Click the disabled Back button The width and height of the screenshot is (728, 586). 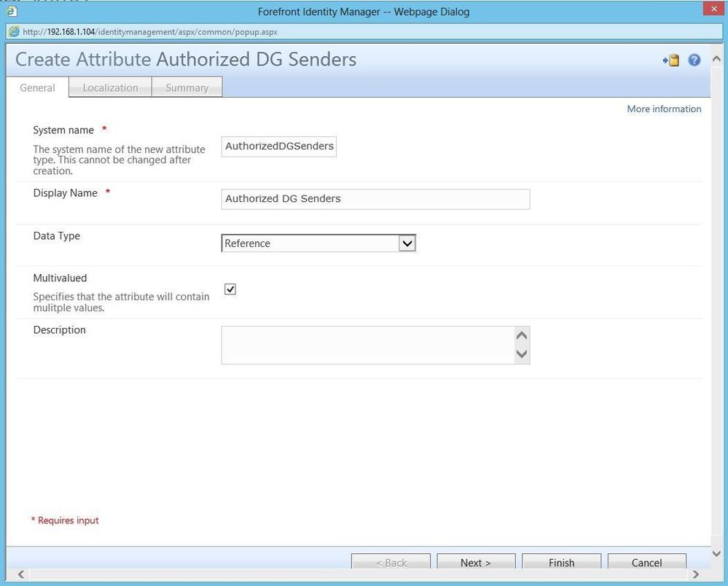coord(391,562)
